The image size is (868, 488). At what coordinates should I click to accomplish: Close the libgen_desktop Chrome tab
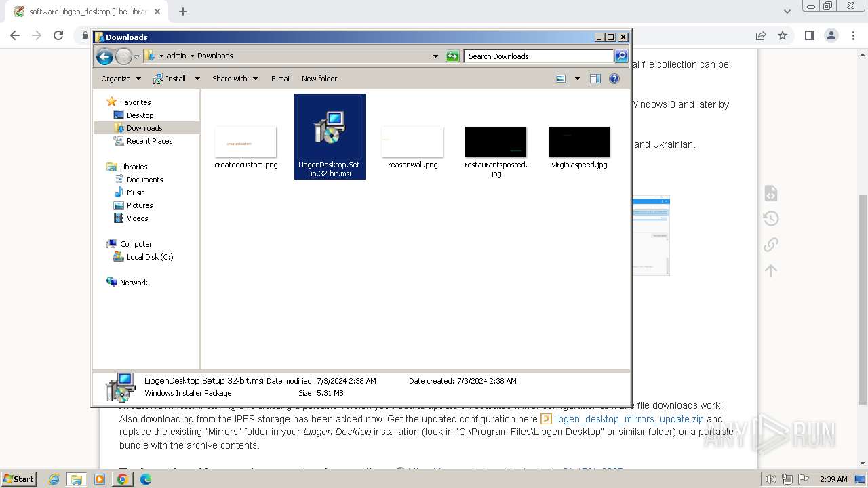[157, 12]
